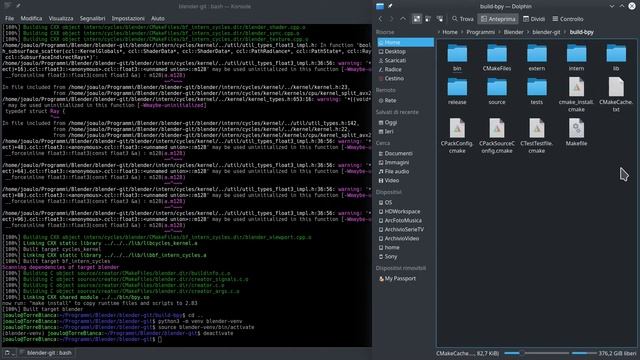Viewport: 640px width, 360px height.
Task: Toggle the Anteprima preview button
Action: [498, 19]
